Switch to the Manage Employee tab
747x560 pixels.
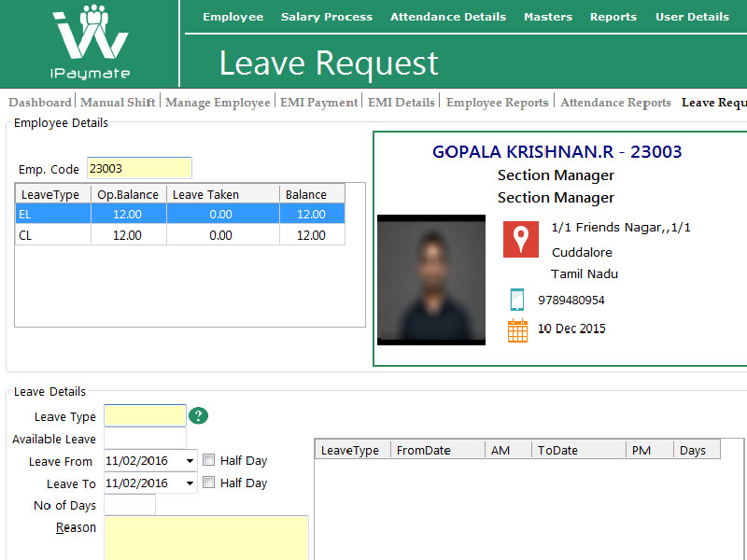(x=218, y=103)
